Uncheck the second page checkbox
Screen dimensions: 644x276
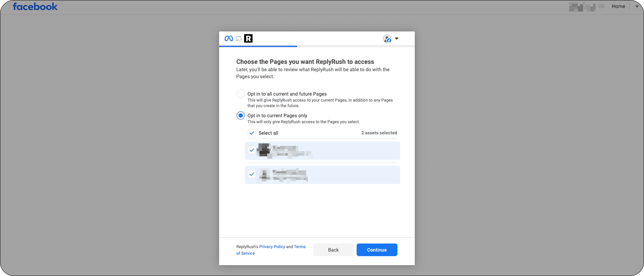252,174
